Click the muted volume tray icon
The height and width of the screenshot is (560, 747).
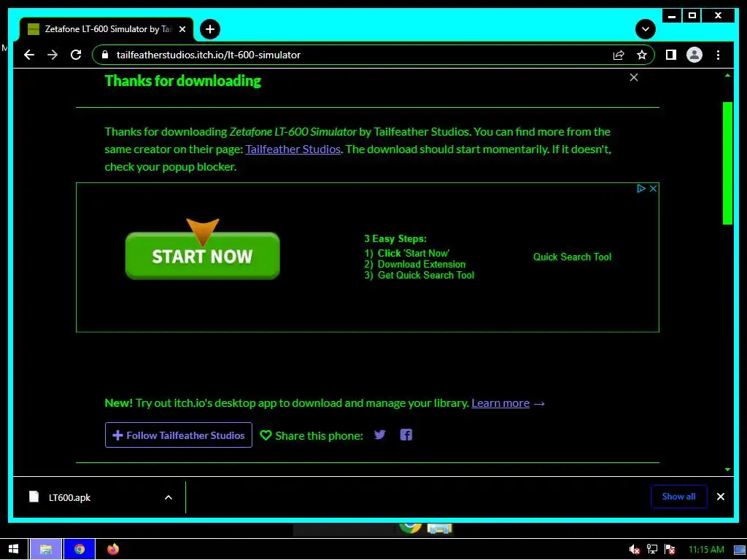(634, 550)
